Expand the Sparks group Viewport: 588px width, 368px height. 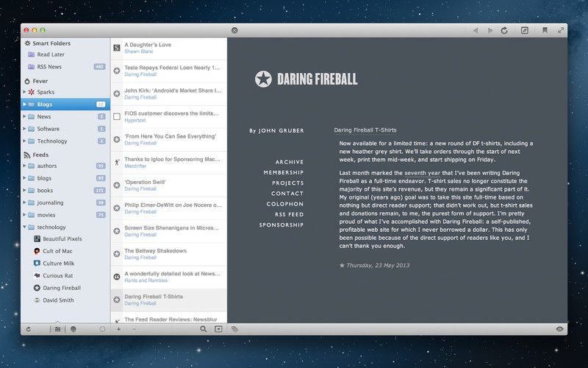[24, 91]
